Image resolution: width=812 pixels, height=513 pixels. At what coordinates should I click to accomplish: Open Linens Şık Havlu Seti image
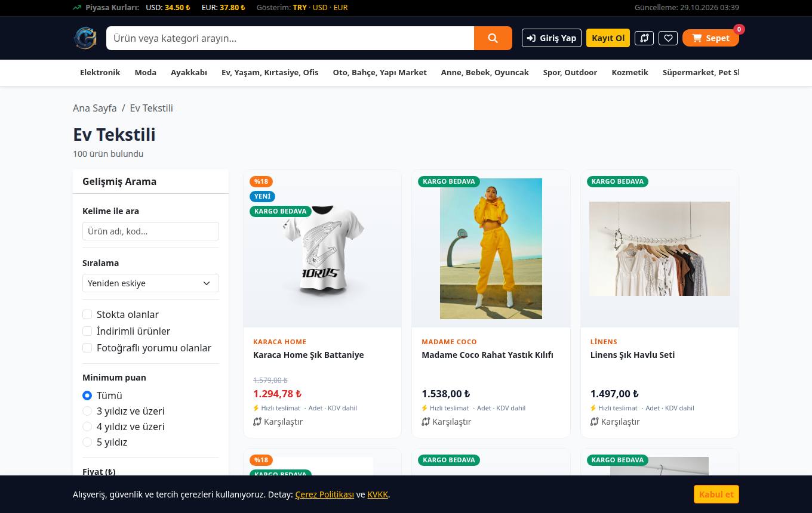coord(660,249)
